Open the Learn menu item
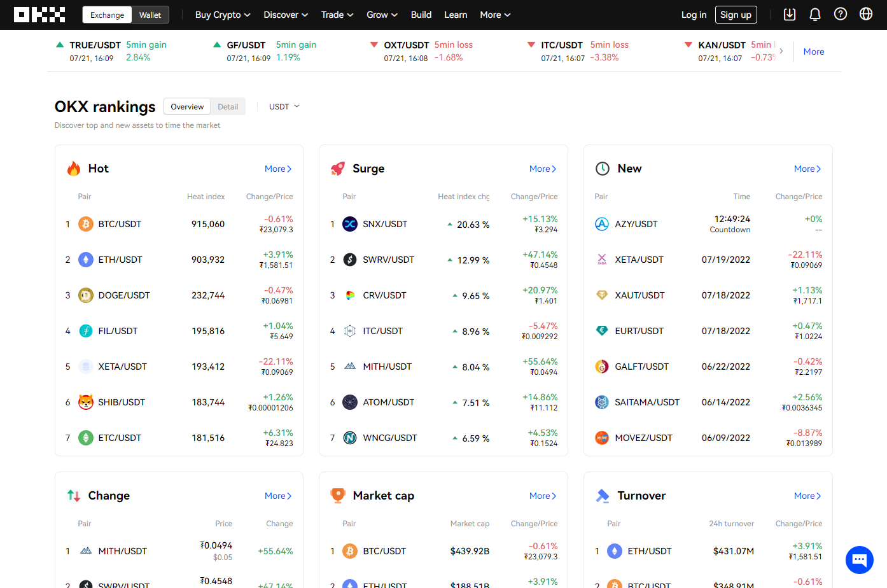 coord(456,15)
